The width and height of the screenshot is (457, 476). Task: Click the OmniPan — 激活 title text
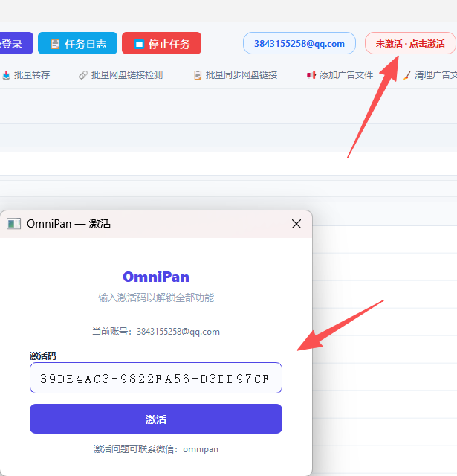pos(69,224)
